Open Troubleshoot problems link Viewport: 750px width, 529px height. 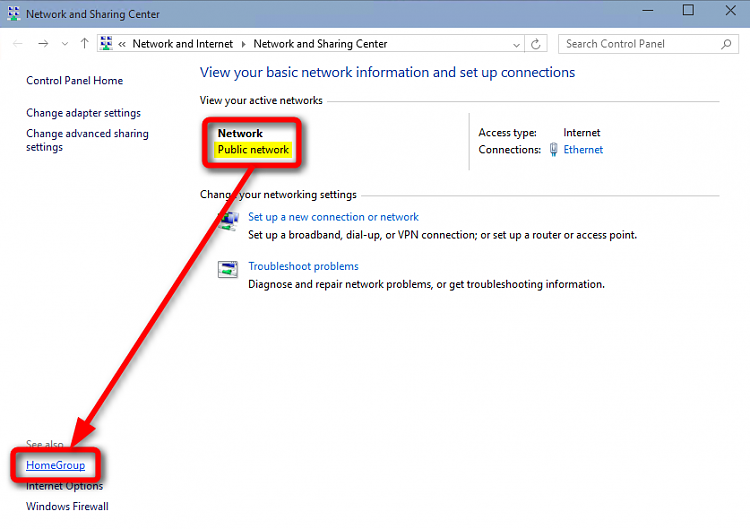point(303,266)
